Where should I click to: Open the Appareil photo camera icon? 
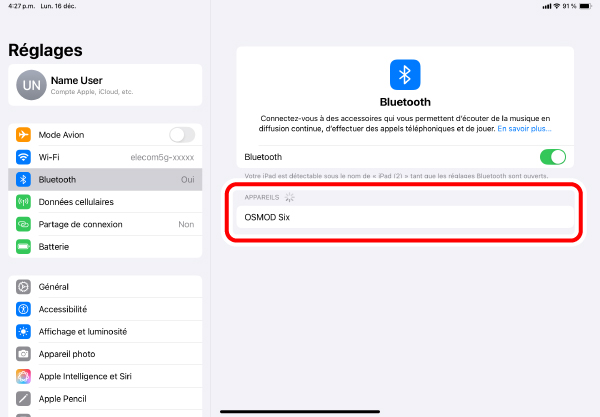(x=23, y=354)
